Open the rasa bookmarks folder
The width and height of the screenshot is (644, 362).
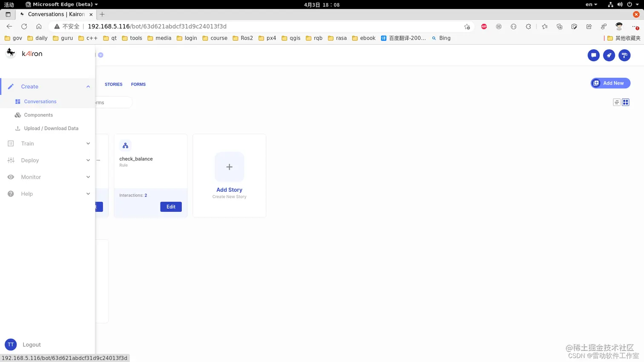337,38
